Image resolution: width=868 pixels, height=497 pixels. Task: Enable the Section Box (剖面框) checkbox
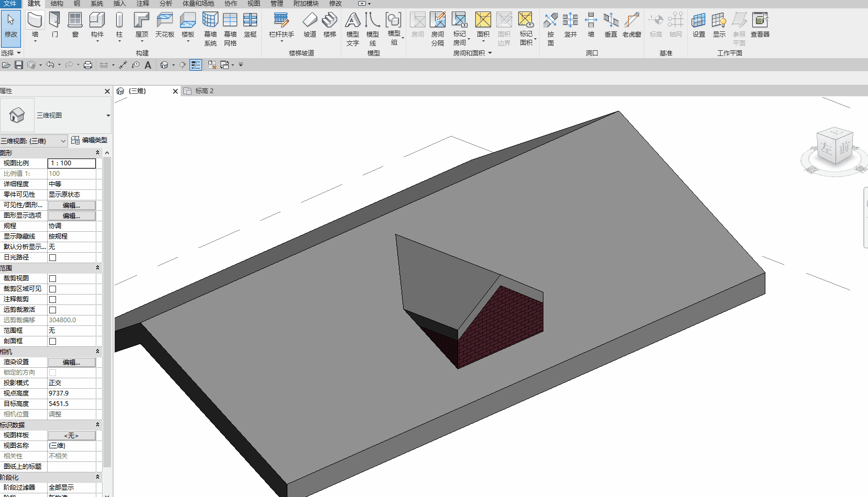tap(52, 341)
